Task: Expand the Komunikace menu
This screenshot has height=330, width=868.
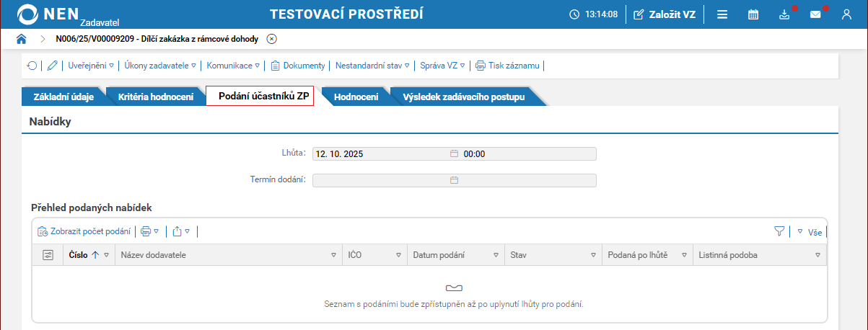Action: (x=232, y=66)
